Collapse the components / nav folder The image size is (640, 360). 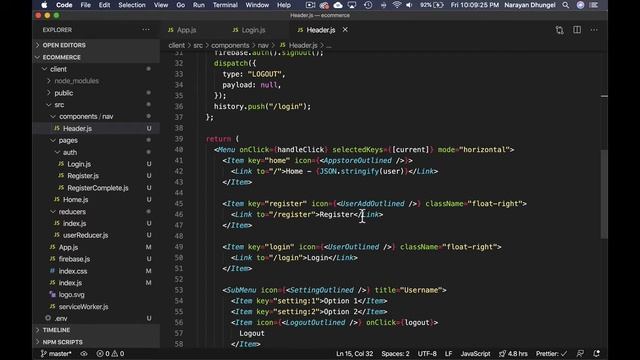[96, 116]
